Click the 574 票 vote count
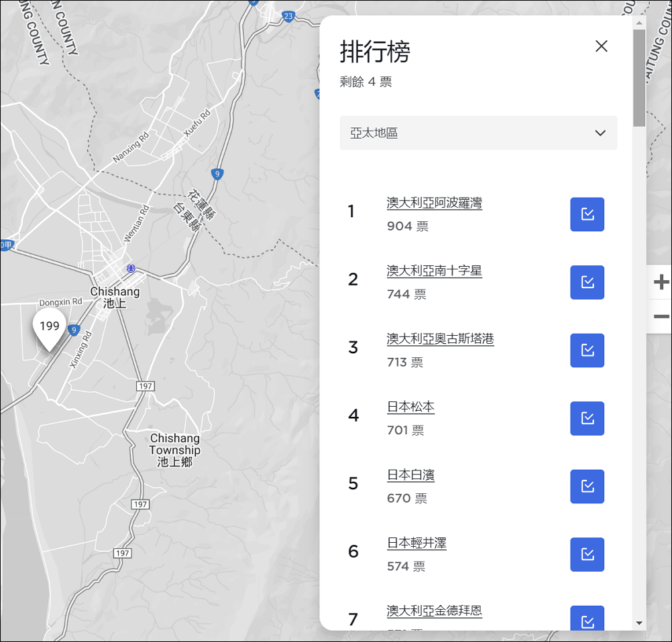The width and height of the screenshot is (672, 642). pyautogui.click(x=406, y=567)
